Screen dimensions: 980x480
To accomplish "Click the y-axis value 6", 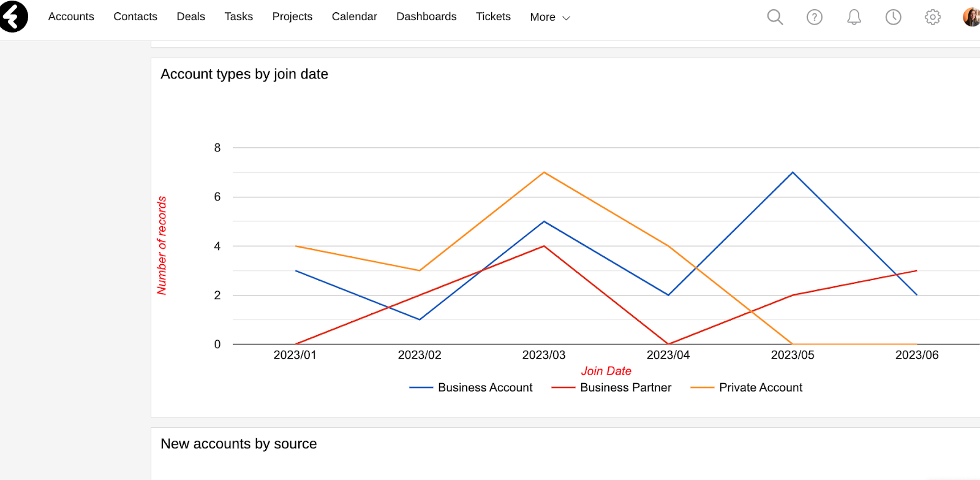I will (217, 197).
